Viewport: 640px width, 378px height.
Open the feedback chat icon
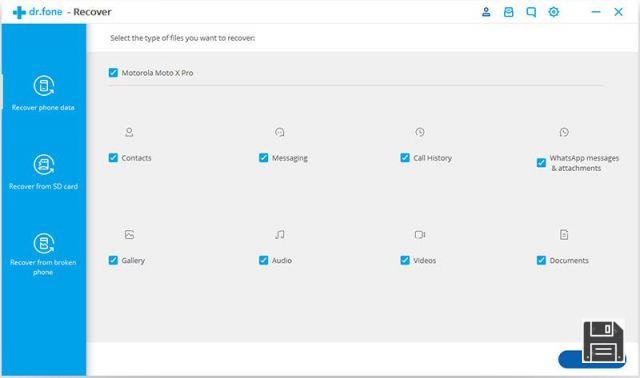[x=531, y=12]
